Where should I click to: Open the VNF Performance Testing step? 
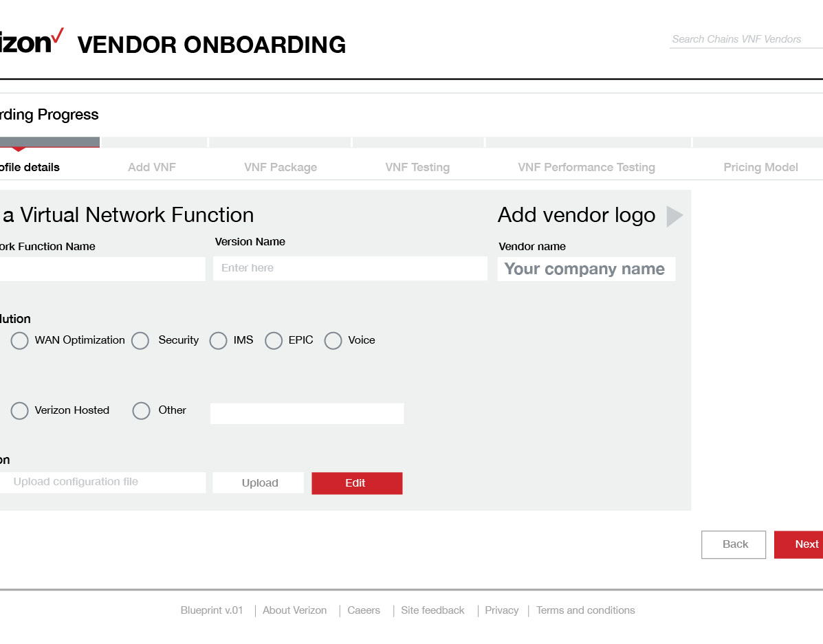click(586, 168)
